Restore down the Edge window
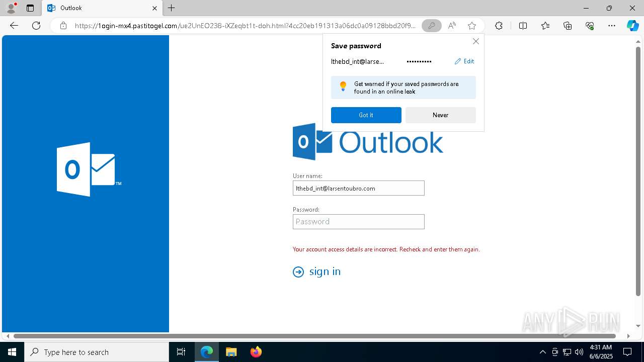The width and height of the screenshot is (644, 362). (609, 8)
